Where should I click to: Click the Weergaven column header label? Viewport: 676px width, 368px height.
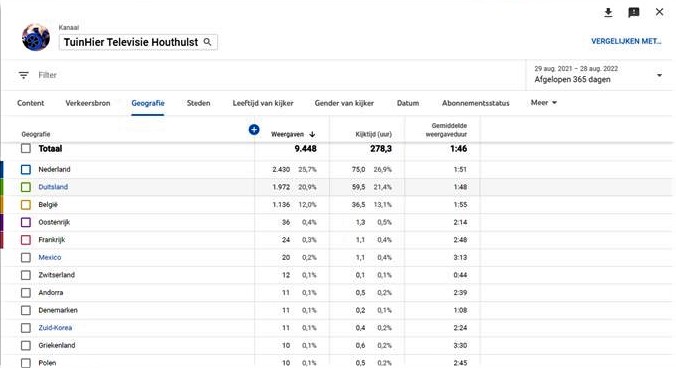[x=287, y=134]
